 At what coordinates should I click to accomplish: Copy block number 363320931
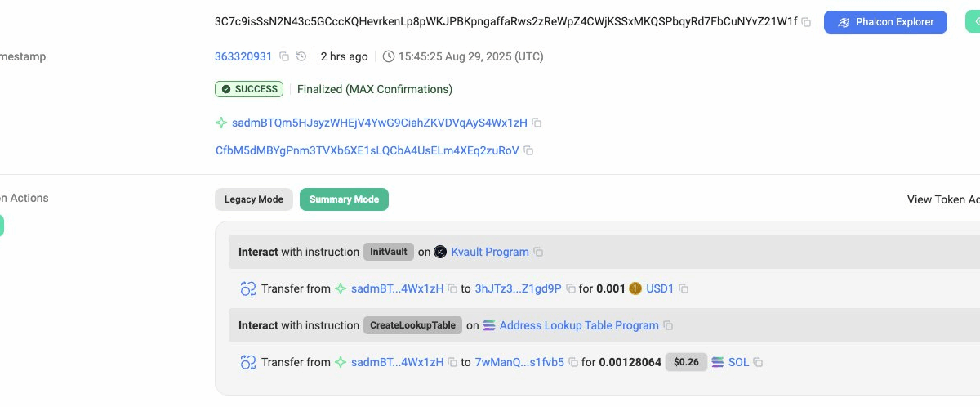(284, 56)
